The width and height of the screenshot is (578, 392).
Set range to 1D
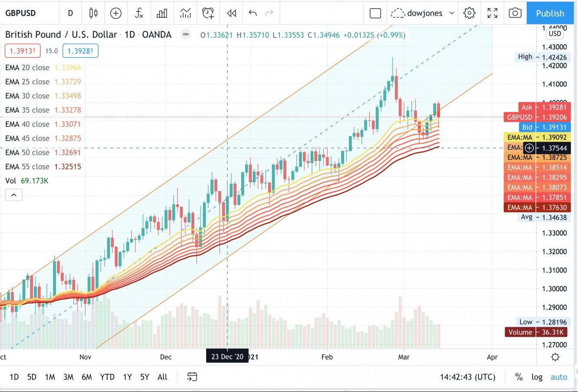point(14,377)
